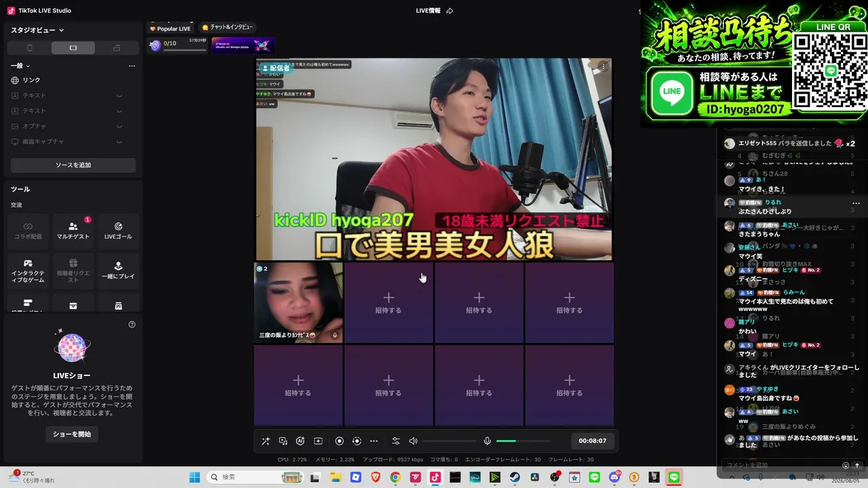
Task: Open the LIVEショー help question mark
Action: [132, 325]
